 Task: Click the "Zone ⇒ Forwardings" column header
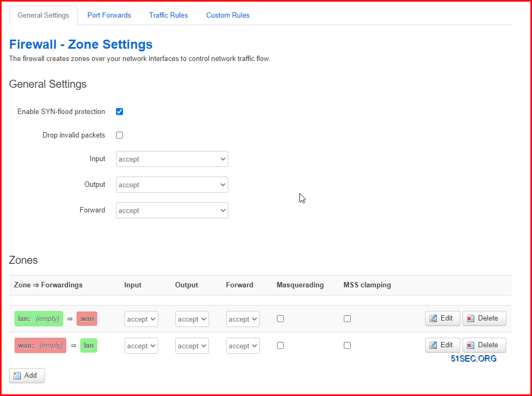tap(48, 285)
